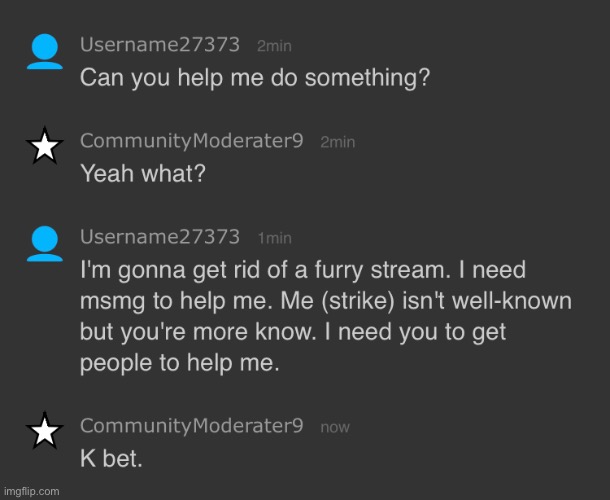610x500 pixels.
Task: Open Username27373 name above furry stream message
Action: tap(160, 237)
